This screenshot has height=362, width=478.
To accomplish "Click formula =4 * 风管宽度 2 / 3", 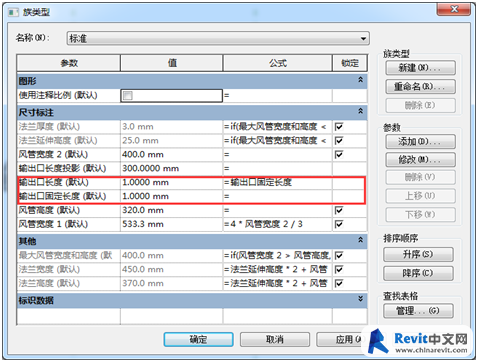I will (278, 224).
